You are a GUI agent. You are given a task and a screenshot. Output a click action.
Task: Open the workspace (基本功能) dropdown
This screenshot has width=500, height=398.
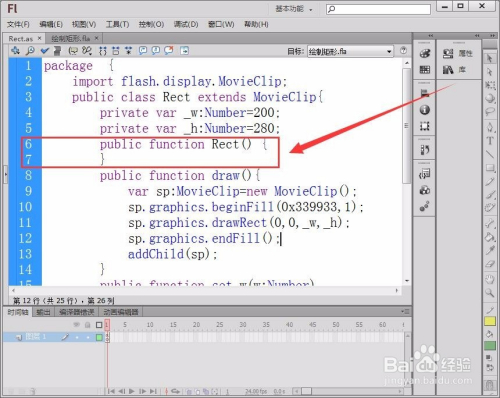point(294,9)
